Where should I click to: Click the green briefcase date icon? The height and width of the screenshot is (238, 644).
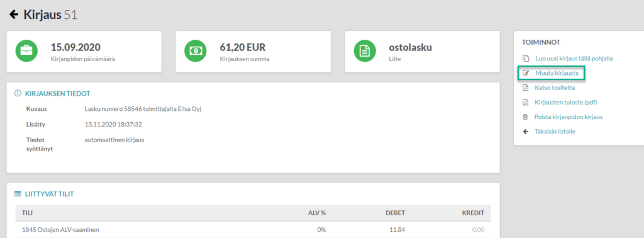coord(26,51)
